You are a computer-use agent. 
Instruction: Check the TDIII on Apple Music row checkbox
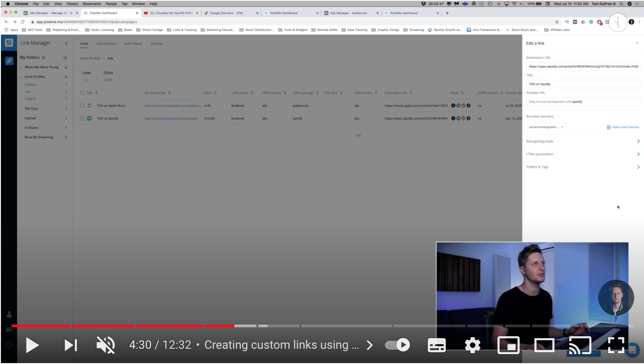(x=82, y=106)
